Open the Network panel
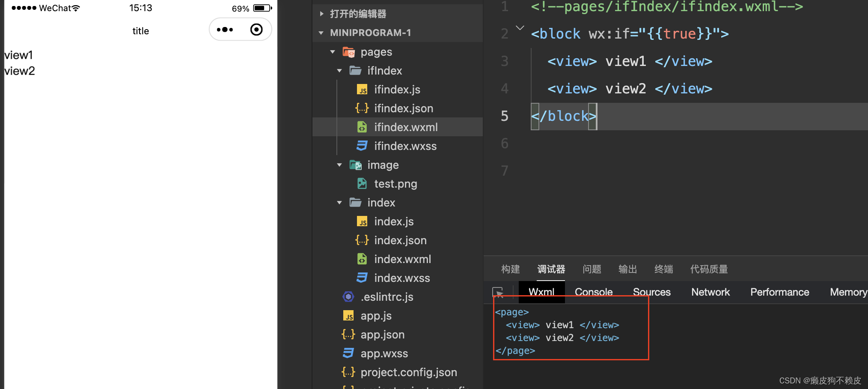The image size is (868, 389). (x=710, y=292)
